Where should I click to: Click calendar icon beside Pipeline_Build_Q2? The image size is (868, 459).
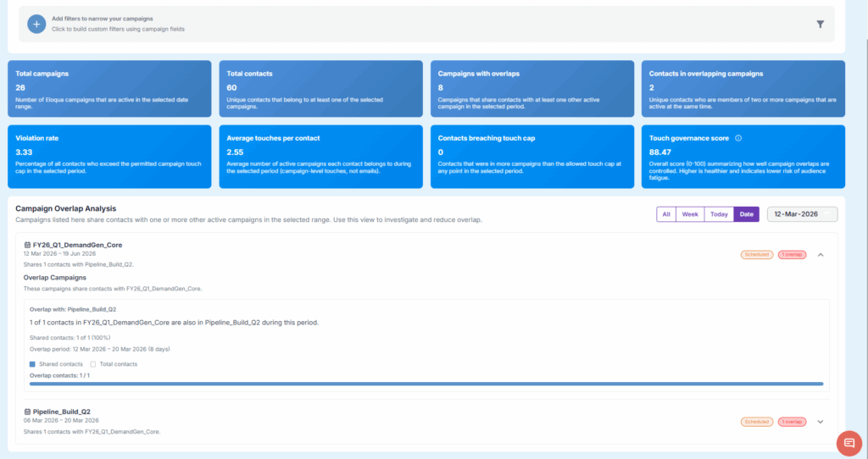(27, 412)
